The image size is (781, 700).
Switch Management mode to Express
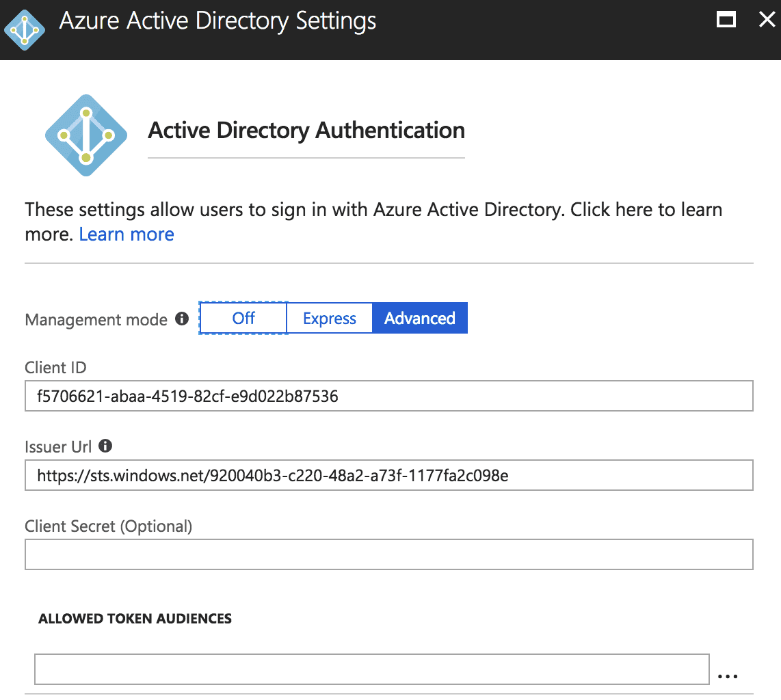330,318
